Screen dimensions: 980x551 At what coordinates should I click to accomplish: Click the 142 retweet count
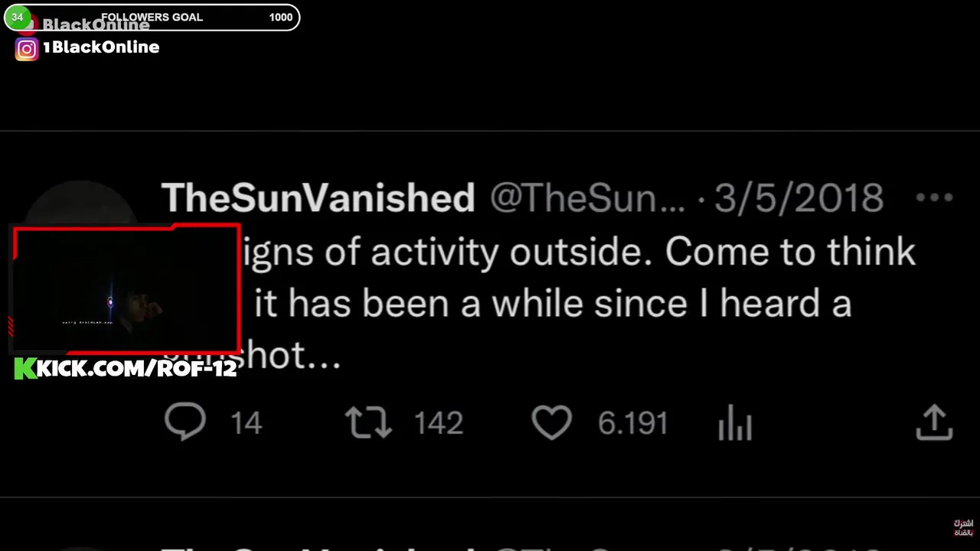click(x=438, y=423)
